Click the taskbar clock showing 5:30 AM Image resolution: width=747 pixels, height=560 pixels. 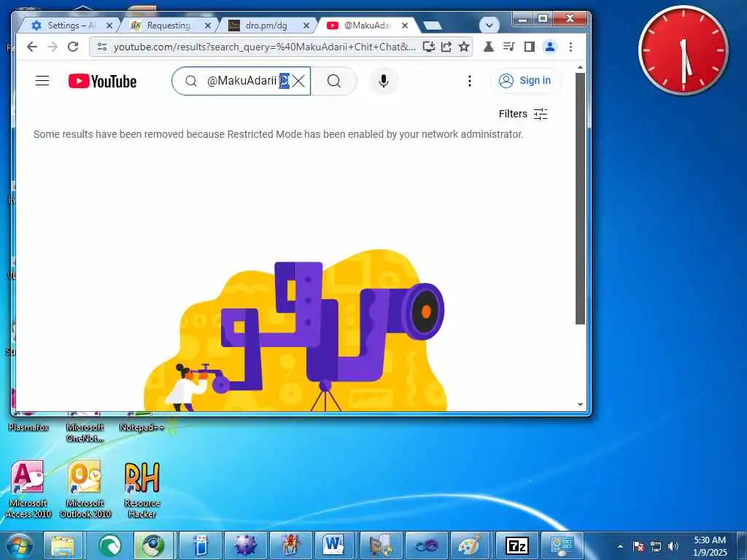[x=710, y=546]
